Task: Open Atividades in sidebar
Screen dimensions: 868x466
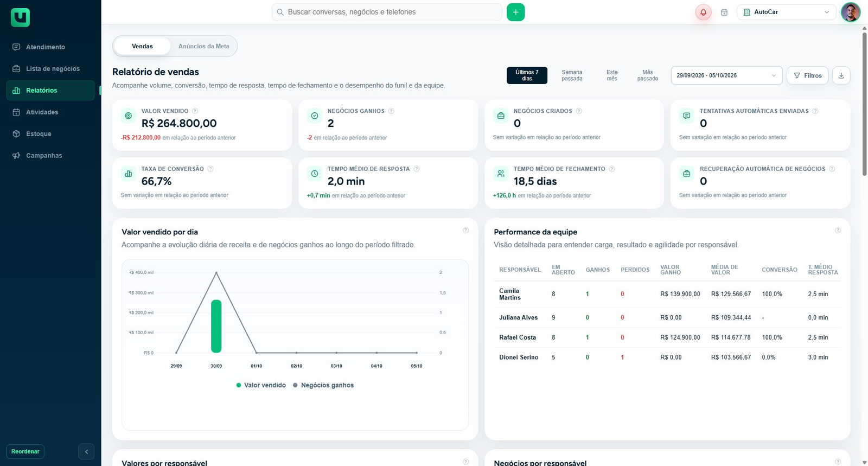Action: coord(50,112)
